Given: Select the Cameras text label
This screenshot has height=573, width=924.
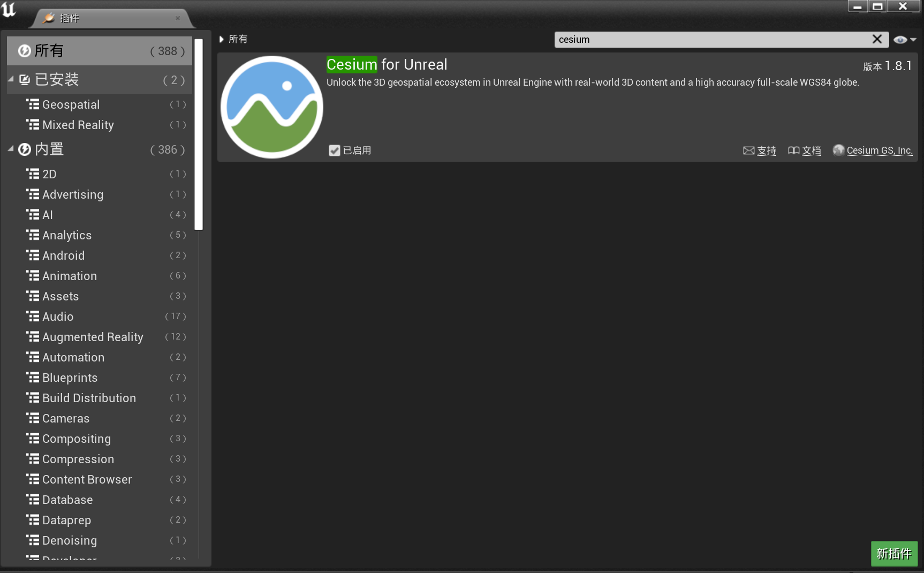Looking at the screenshot, I should point(66,418).
